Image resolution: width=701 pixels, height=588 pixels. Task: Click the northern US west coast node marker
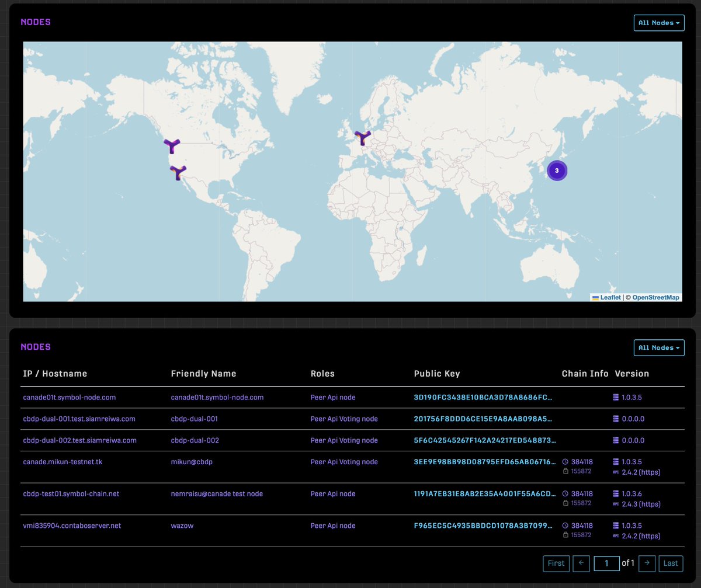[172, 146]
